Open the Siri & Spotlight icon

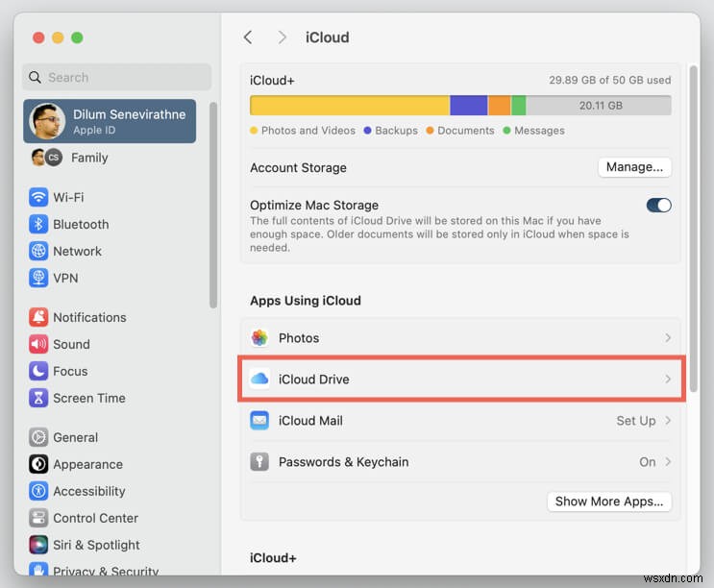pyautogui.click(x=38, y=545)
